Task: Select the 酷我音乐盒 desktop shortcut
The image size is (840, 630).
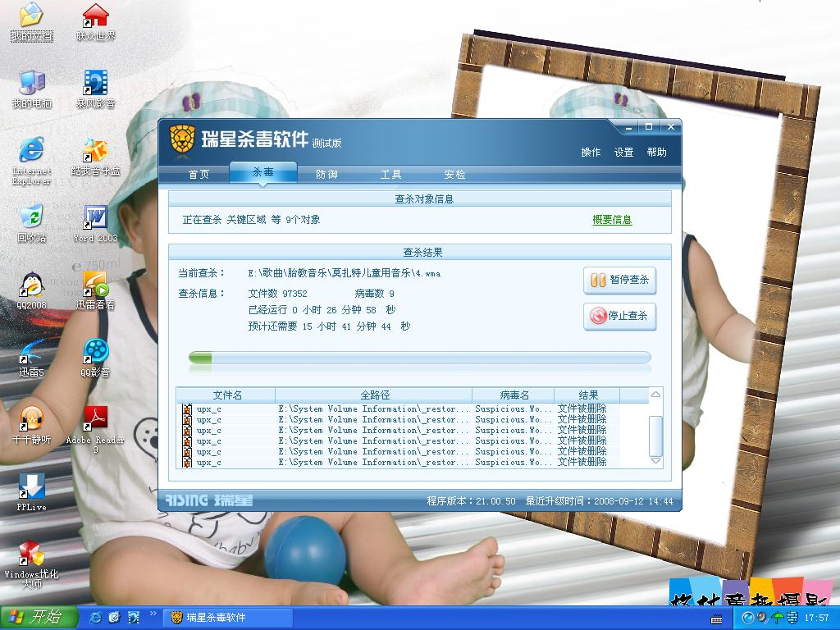Action: click(95, 157)
